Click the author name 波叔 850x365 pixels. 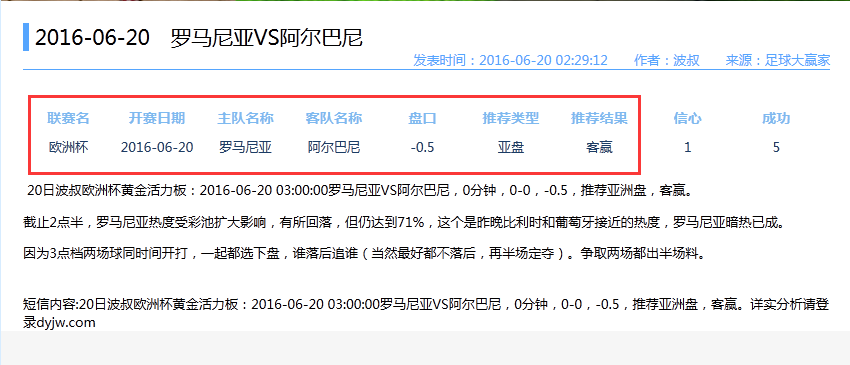686,60
